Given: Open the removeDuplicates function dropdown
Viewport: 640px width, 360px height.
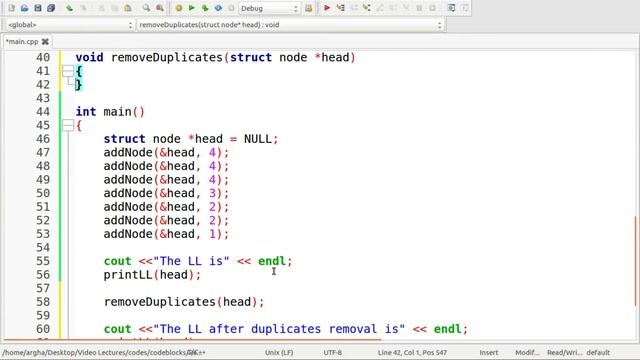Looking at the screenshot, I should click(x=291, y=25).
